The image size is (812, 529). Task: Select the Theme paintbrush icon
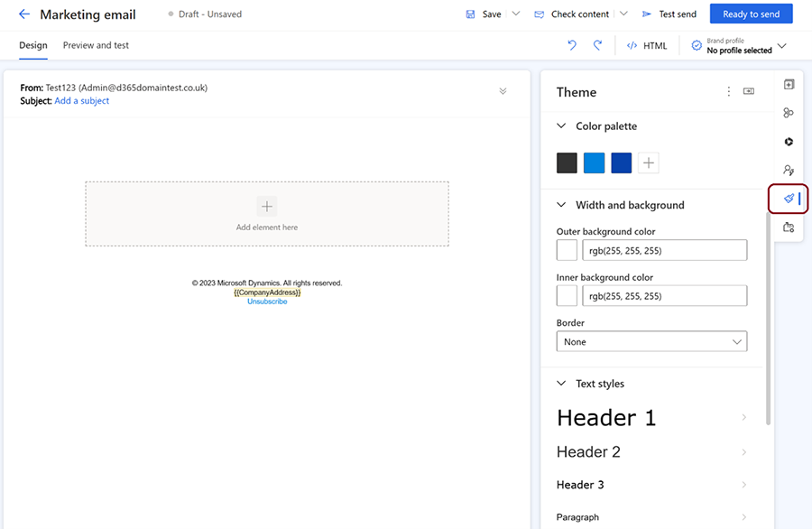(786, 200)
